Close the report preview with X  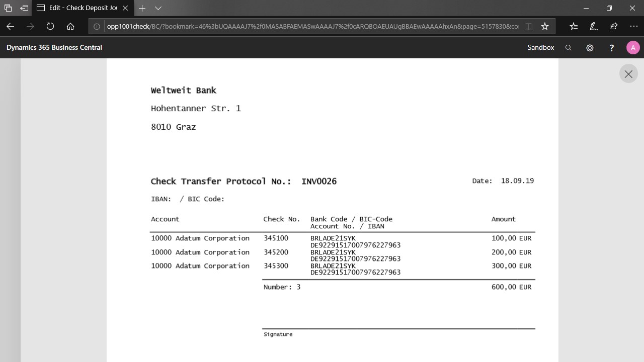pos(628,74)
